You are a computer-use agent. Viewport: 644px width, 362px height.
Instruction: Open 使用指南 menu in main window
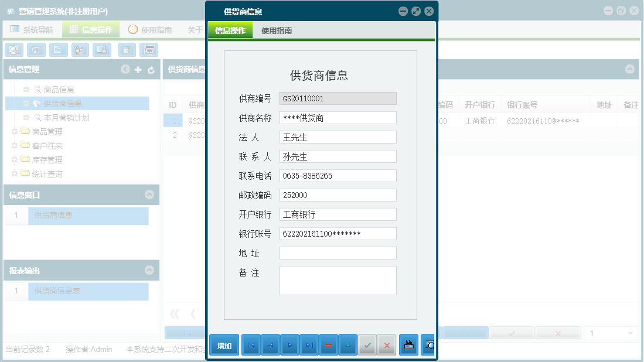pyautogui.click(x=151, y=29)
